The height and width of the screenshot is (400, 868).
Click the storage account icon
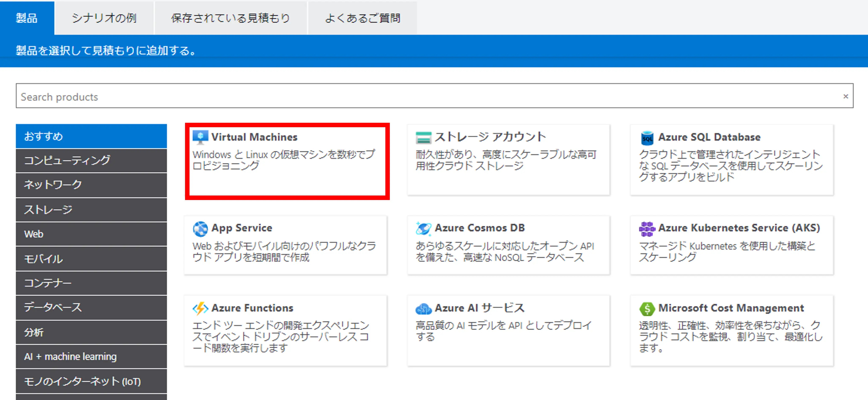tap(423, 138)
